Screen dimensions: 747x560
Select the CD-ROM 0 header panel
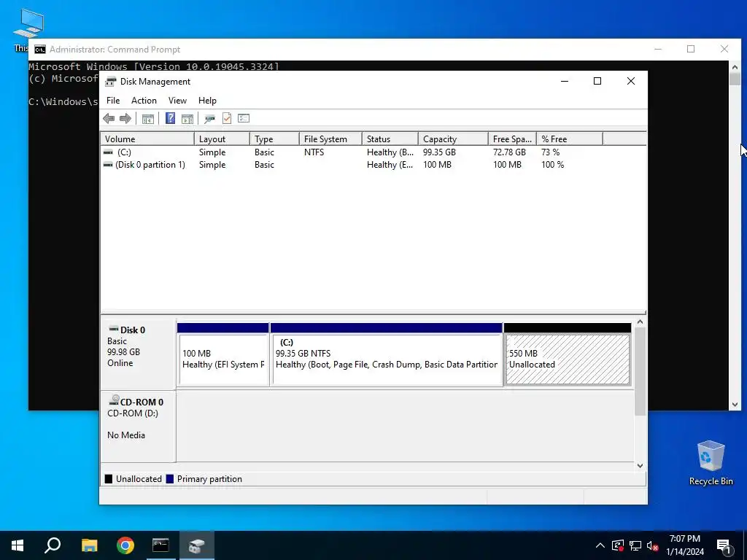pyautogui.click(x=138, y=426)
